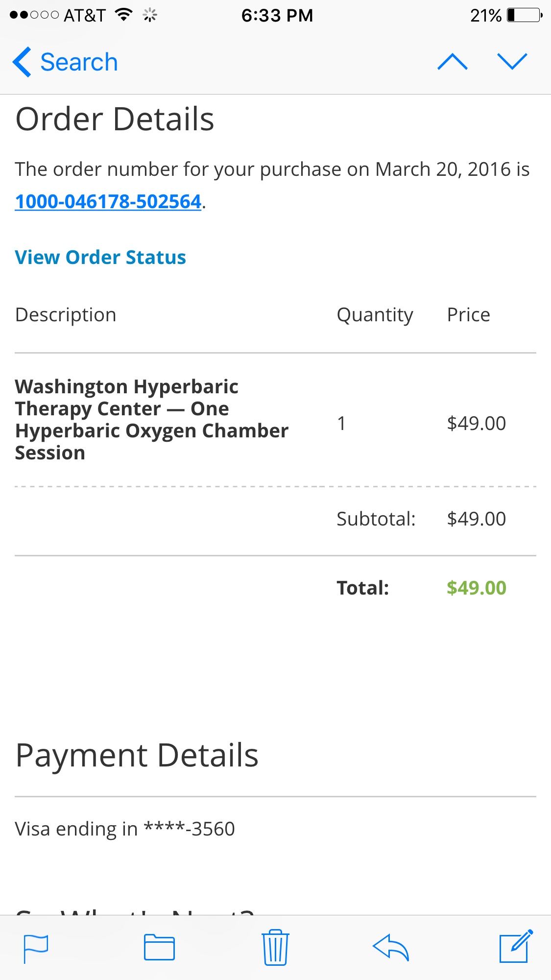Open View Order Status link

pyautogui.click(x=100, y=257)
